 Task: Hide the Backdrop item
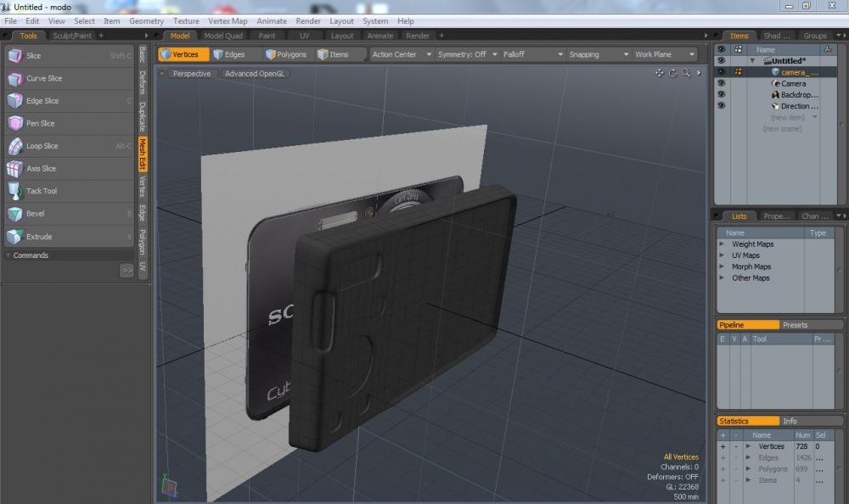[x=721, y=95]
